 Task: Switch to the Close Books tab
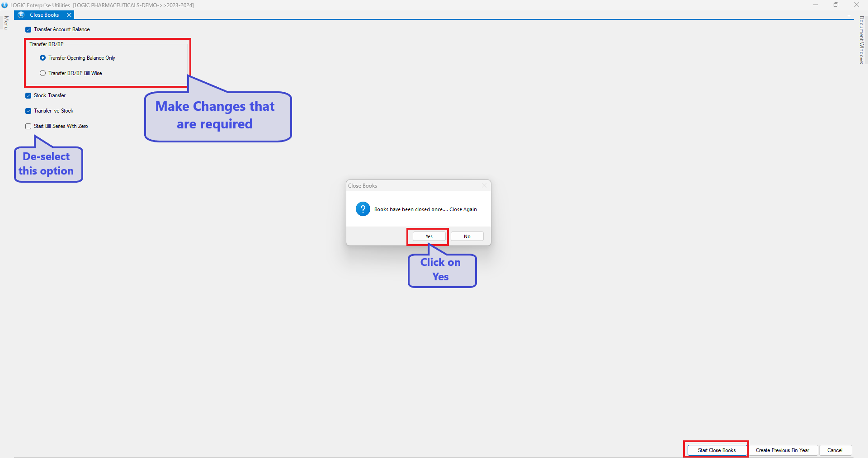click(x=44, y=15)
